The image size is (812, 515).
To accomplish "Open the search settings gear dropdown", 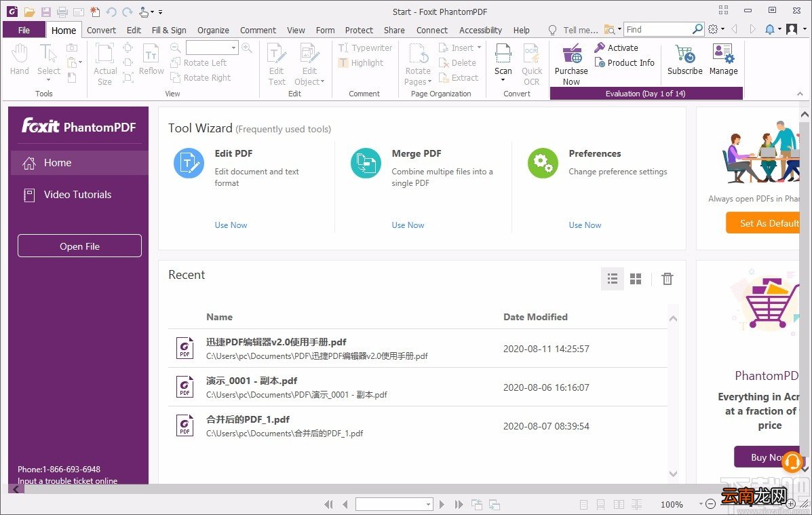I will coord(716,30).
